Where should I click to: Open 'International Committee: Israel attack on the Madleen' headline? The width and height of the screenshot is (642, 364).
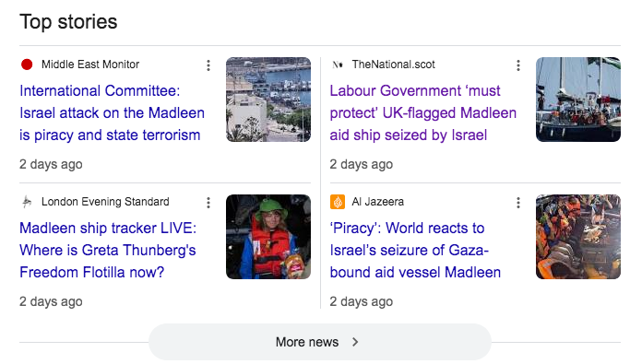[x=112, y=112]
